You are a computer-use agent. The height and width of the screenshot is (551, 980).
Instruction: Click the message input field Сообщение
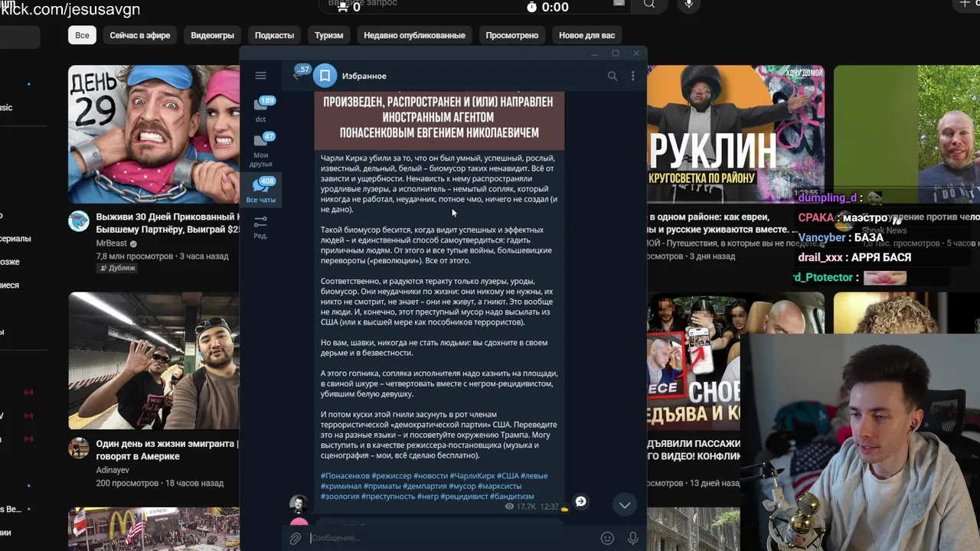(x=452, y=538)
